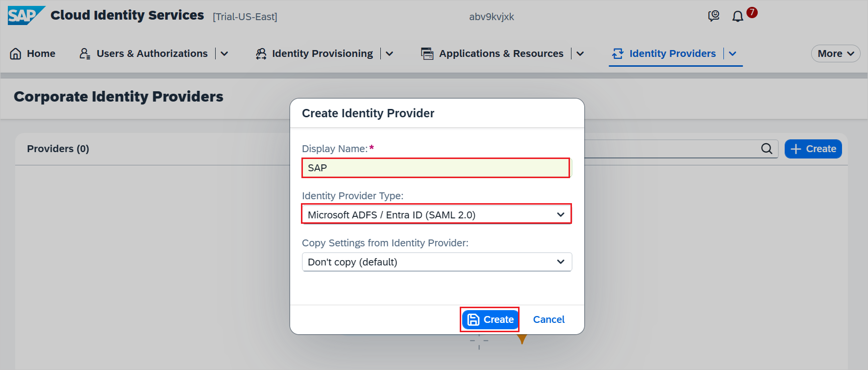Click the user feedback icon
Screen dimensions: 868x370
[714, 16]
